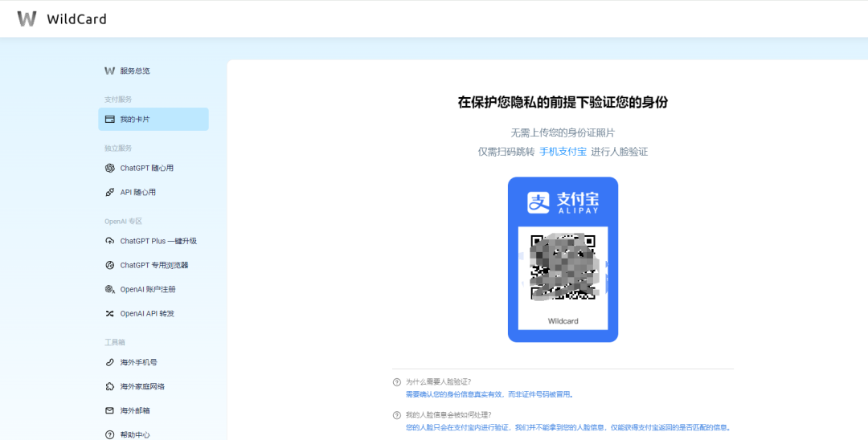Click the OpenAI 账户注册 icon
This screenshot has height=440, width=868.
109,289
